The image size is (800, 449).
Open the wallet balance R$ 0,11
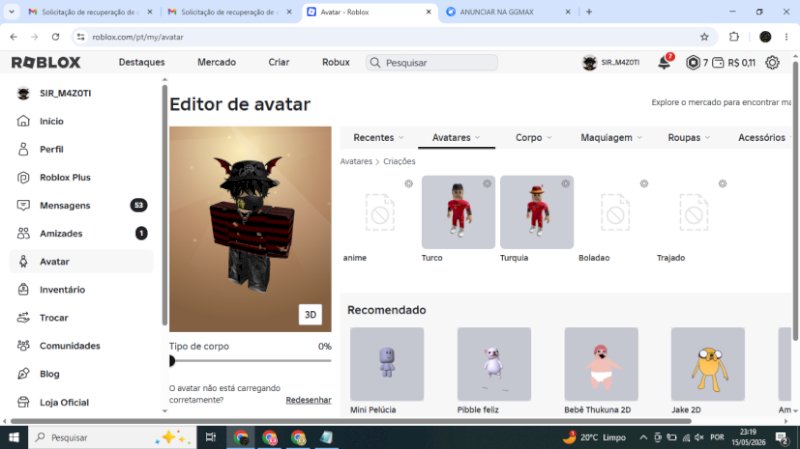coord(734,63)
